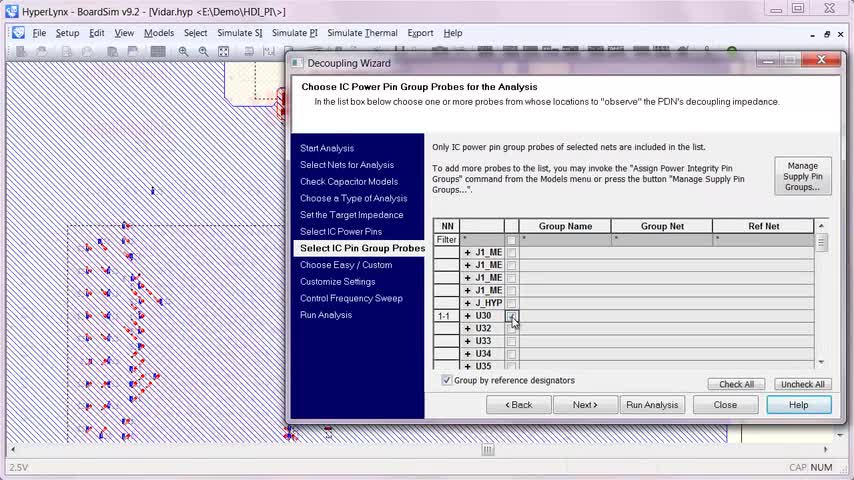Click the HyperLynx icon in the title bar

pyautogui.click(x=11, y=11)
